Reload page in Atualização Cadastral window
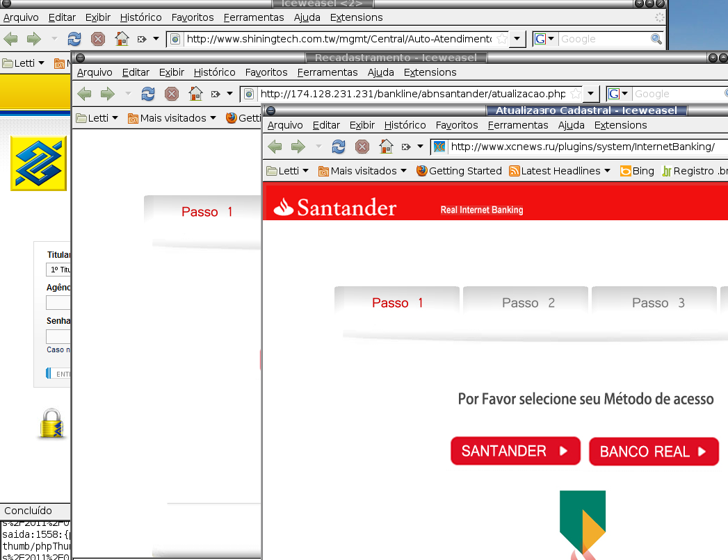Viewport: 728px width, 560px height. [x=339, y=147]
